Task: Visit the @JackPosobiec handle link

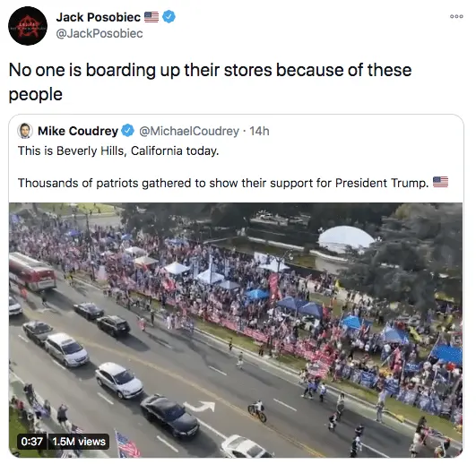Action: (100, 33)
